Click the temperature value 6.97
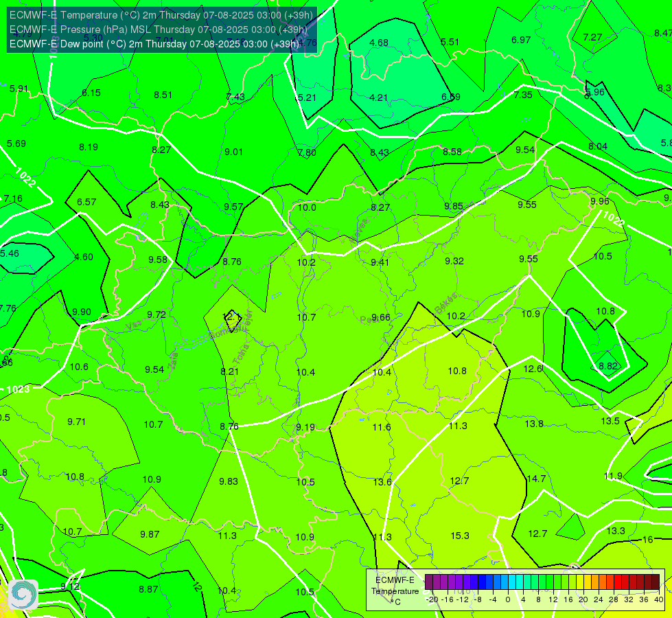 (521, 40)
